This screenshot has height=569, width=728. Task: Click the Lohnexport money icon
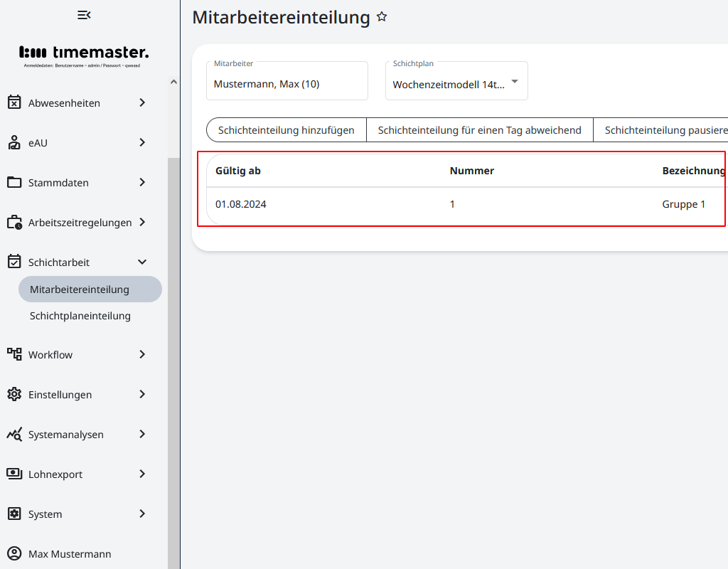(x=14, y=474)
